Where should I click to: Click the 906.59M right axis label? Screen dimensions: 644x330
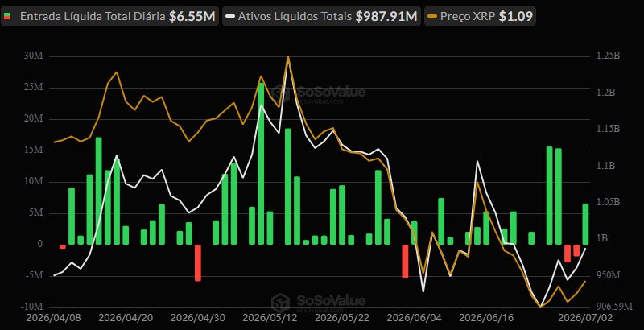coord(613,307)
